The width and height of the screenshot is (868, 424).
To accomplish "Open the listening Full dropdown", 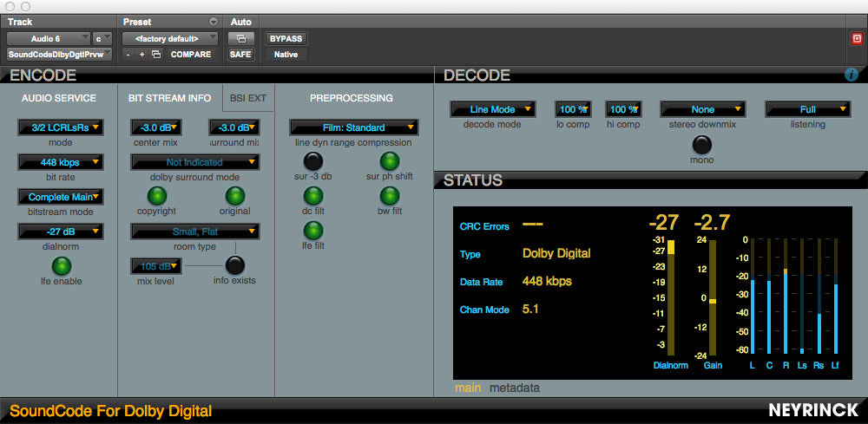I will [x=807, y=109].
